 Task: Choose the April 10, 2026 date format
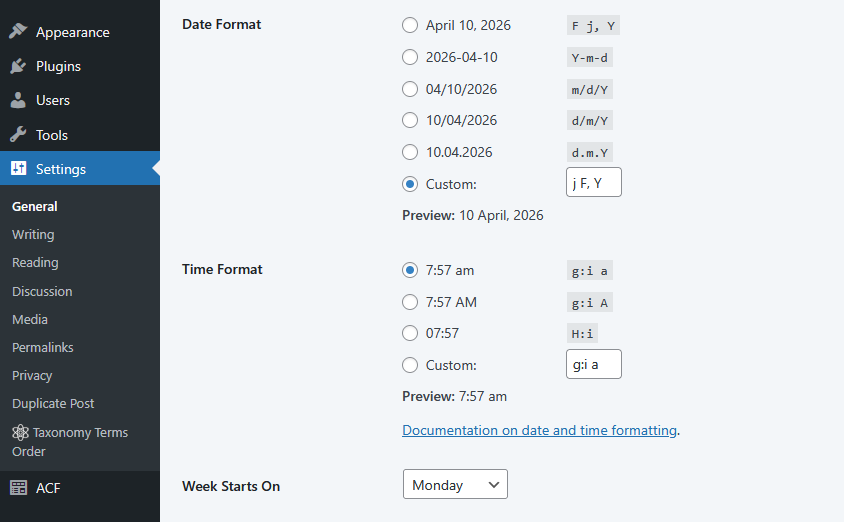click(410, 25)
